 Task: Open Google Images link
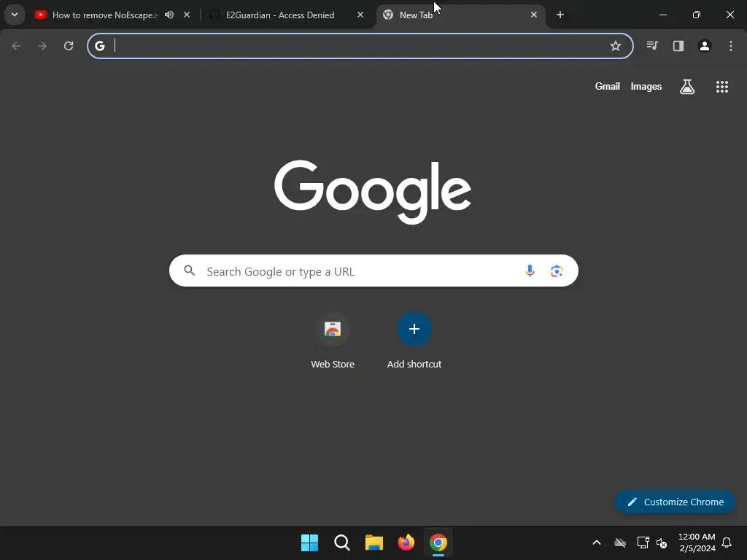click(646, 86)
